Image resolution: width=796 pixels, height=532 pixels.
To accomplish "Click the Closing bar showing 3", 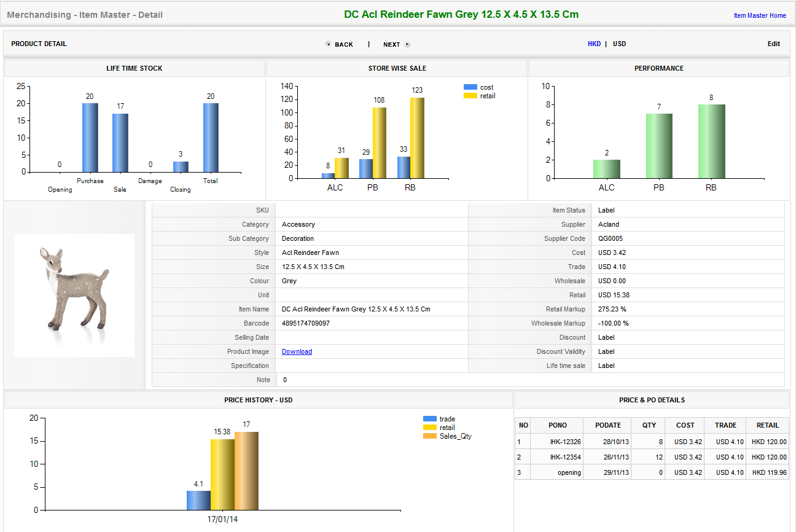I will click(x=181, y=166).
